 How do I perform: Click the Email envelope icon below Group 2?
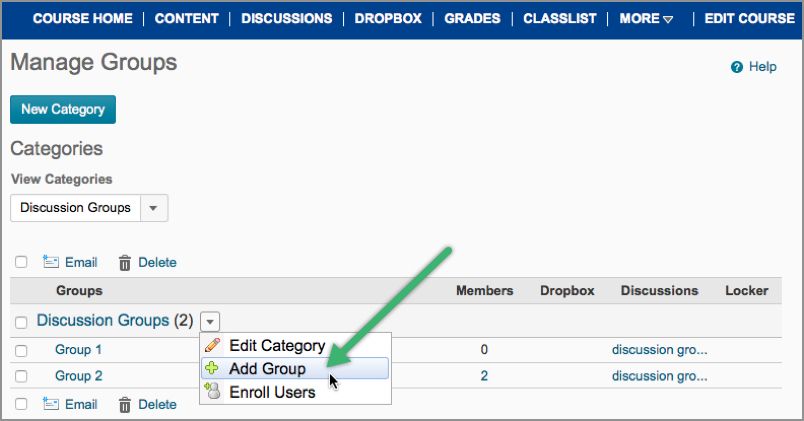[x=51, y=404]
